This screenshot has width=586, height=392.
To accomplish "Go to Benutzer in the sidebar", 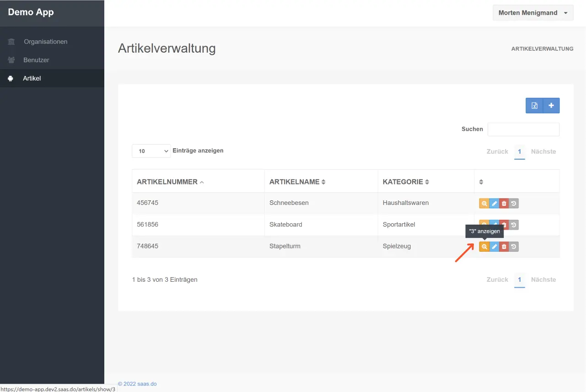I will coord(36,60).
